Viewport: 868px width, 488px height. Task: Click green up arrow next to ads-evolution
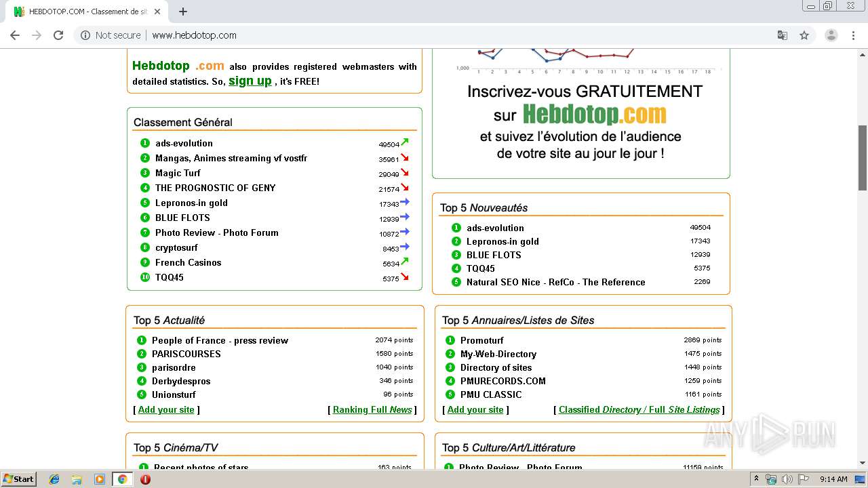coord(405,142)
